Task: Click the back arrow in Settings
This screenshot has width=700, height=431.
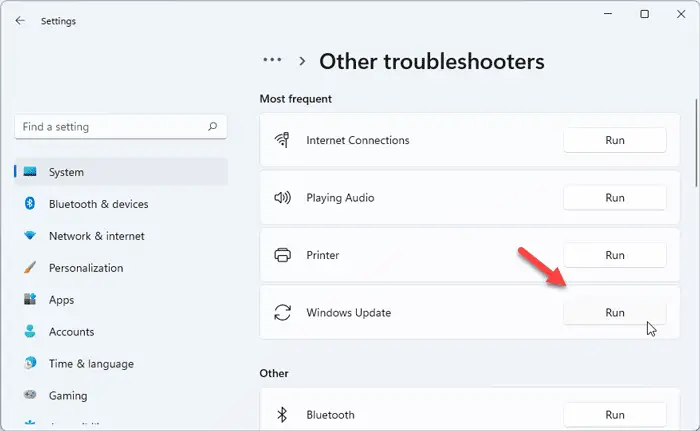Action: coord(21,20)
